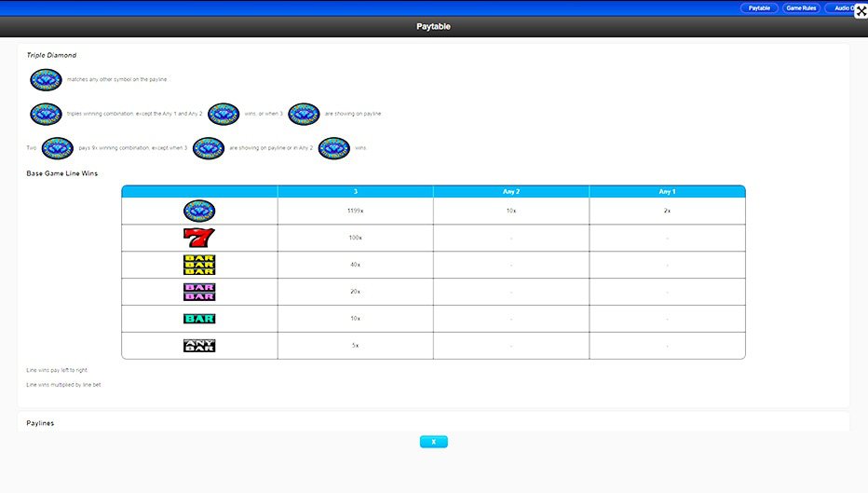
Task: Click the 'Paylines' section heading
Action: click(40, 423)
